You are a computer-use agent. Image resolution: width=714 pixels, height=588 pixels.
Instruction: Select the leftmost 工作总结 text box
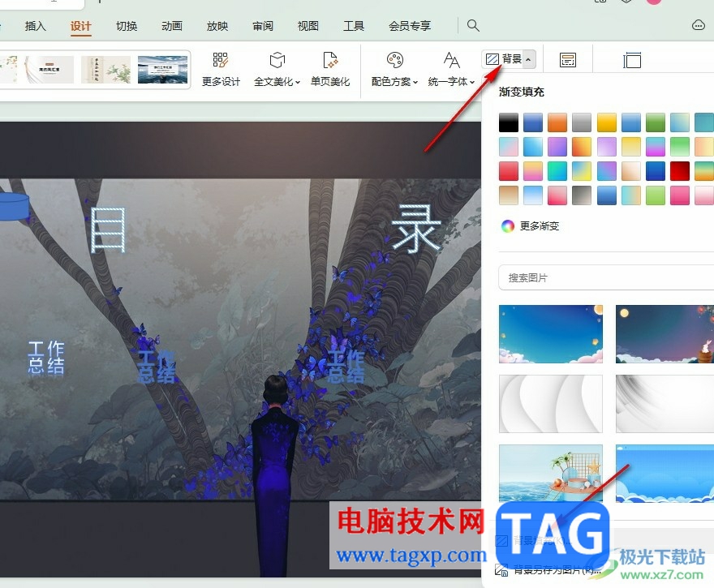46,357
